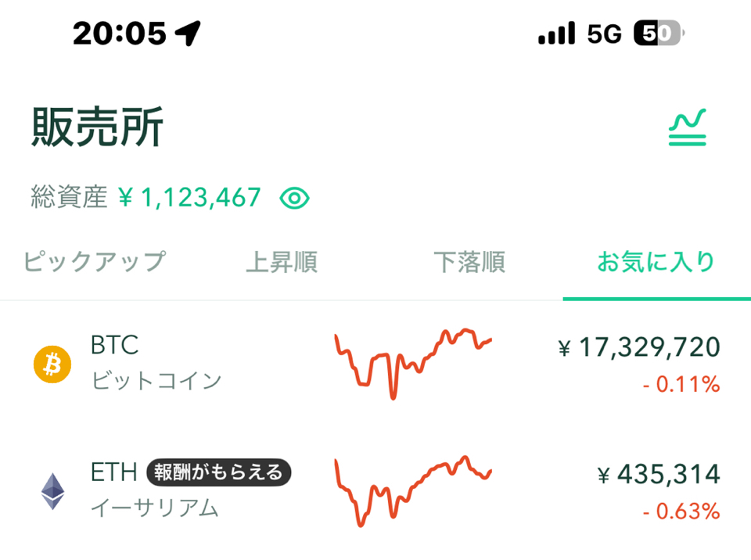Tap the location arrow beside the clock

click(x=188, y=33)
